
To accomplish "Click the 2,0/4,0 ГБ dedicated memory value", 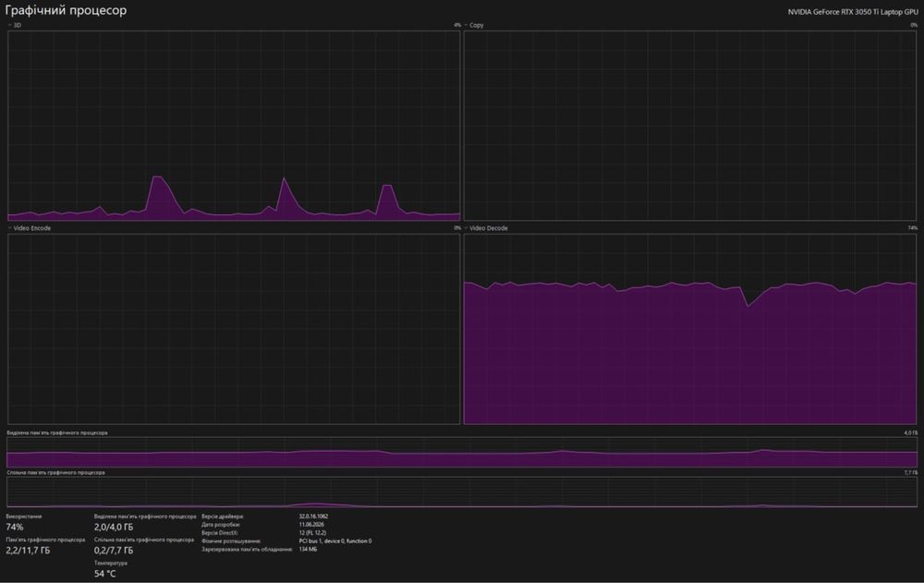I will point(114,527).
